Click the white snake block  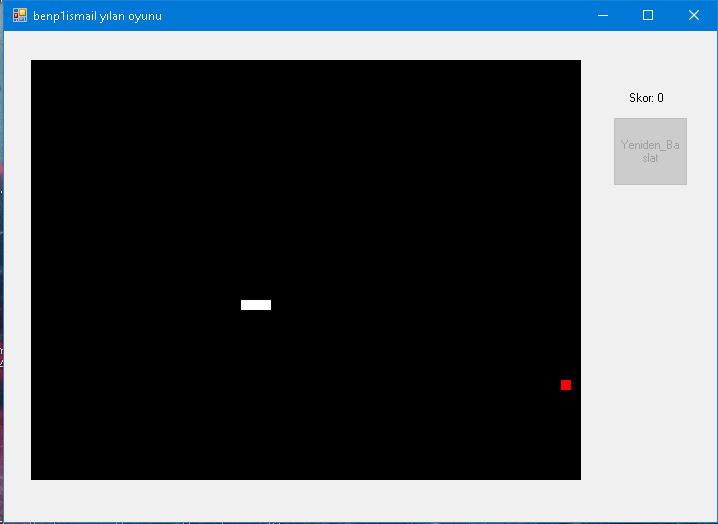(256, 305)
